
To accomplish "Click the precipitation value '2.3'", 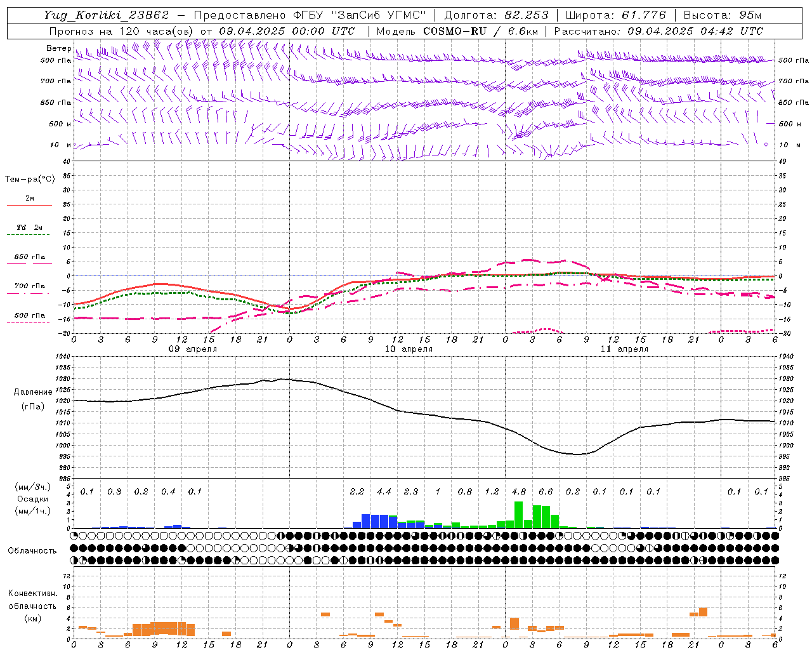I will 410,491.
